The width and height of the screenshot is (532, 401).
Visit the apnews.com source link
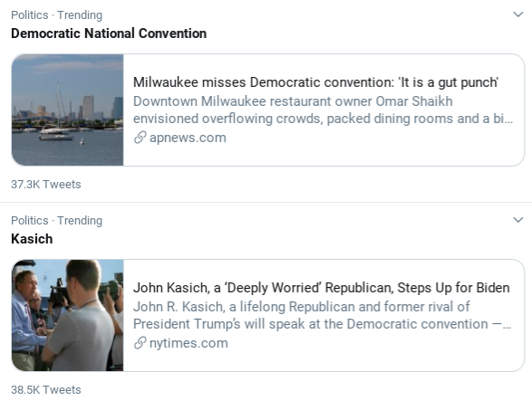tap(188, 138)
